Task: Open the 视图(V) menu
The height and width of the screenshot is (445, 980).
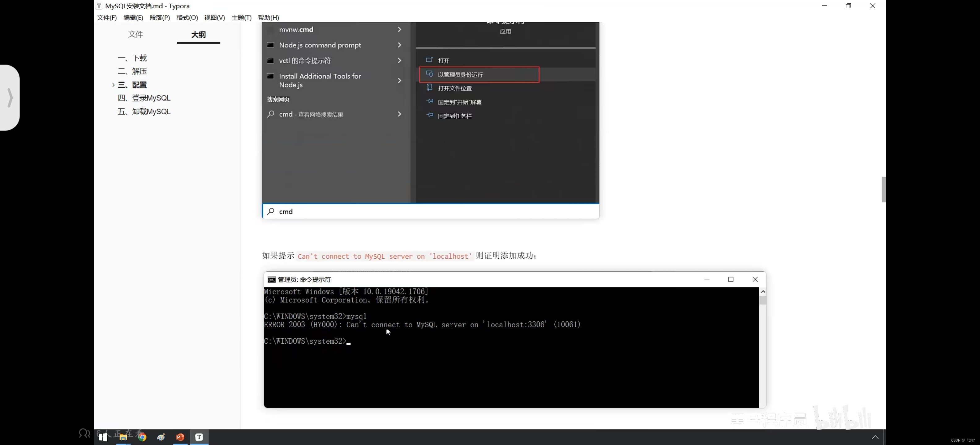Action: (x=215, y=18)
